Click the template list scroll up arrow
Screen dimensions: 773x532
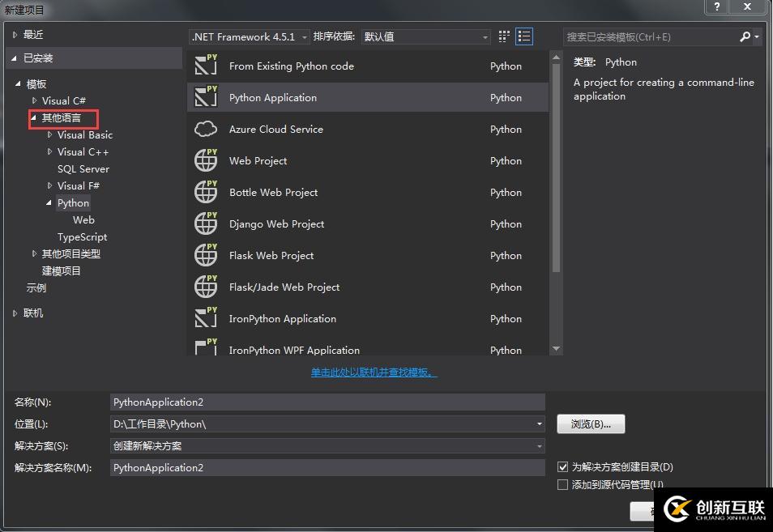pos(556,57)
